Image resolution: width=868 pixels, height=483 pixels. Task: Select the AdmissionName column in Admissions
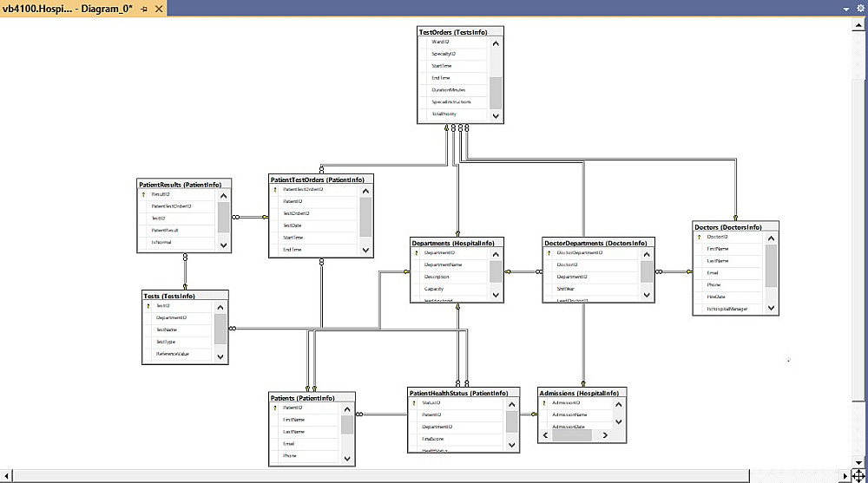point(575,414)
